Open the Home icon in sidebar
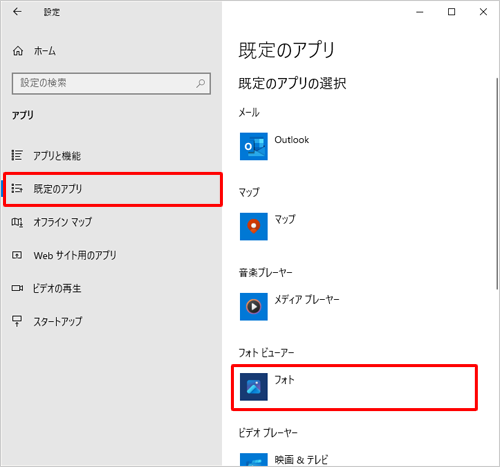500x467 pixels. [x=18, y=51]
